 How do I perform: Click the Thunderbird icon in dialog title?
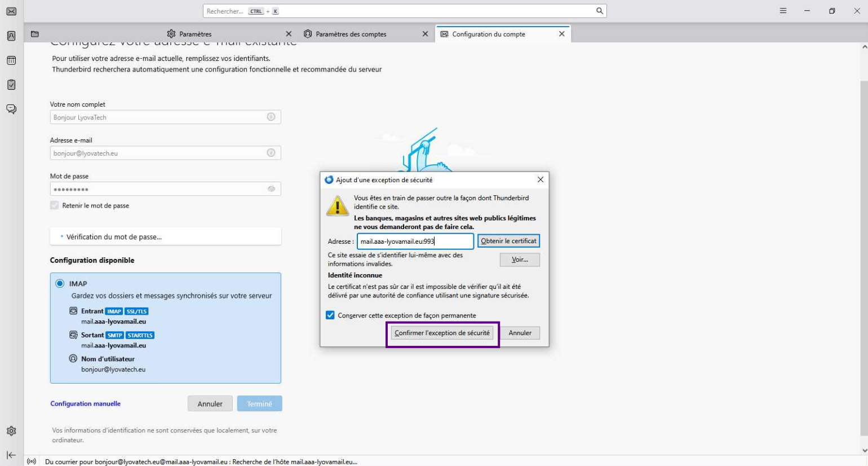point(329,179)
